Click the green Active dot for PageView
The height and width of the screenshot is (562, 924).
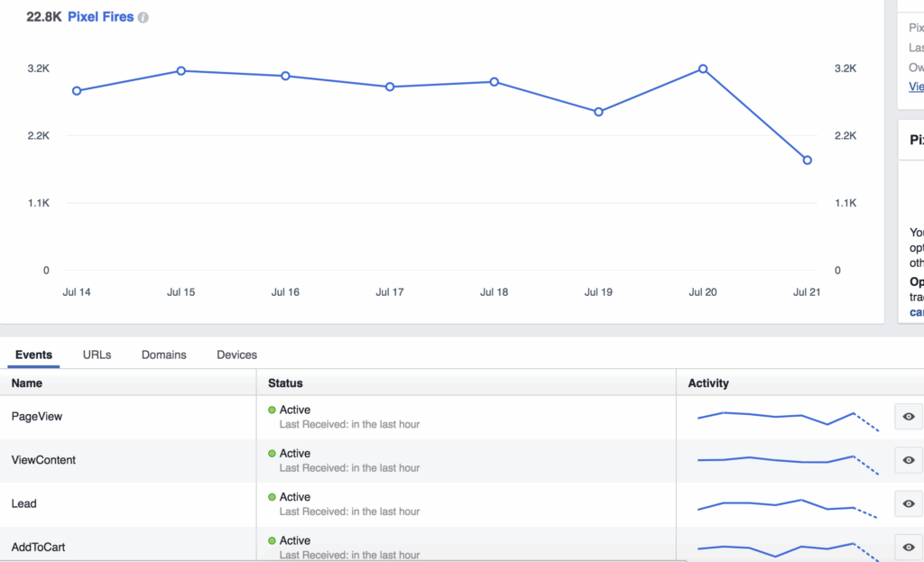[273, 410]
